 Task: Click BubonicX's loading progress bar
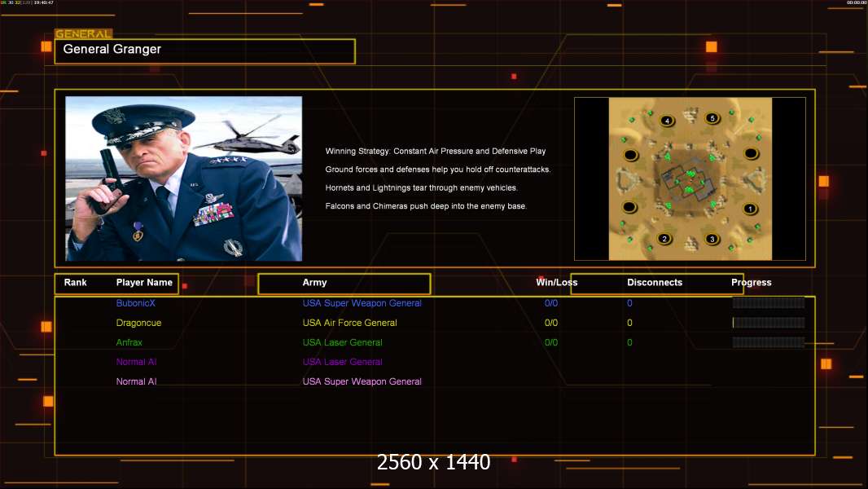point(768,303)
